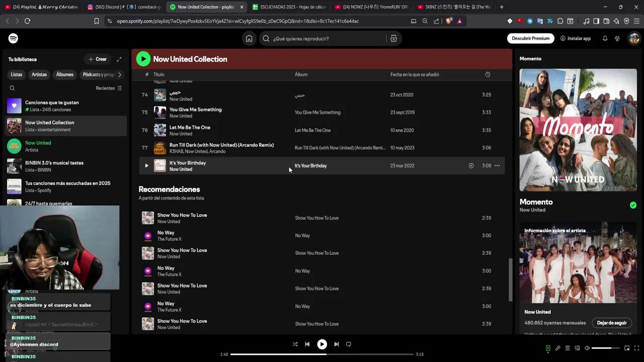Open Now United artist in library
644x362 pixels.
pos(66,146)
